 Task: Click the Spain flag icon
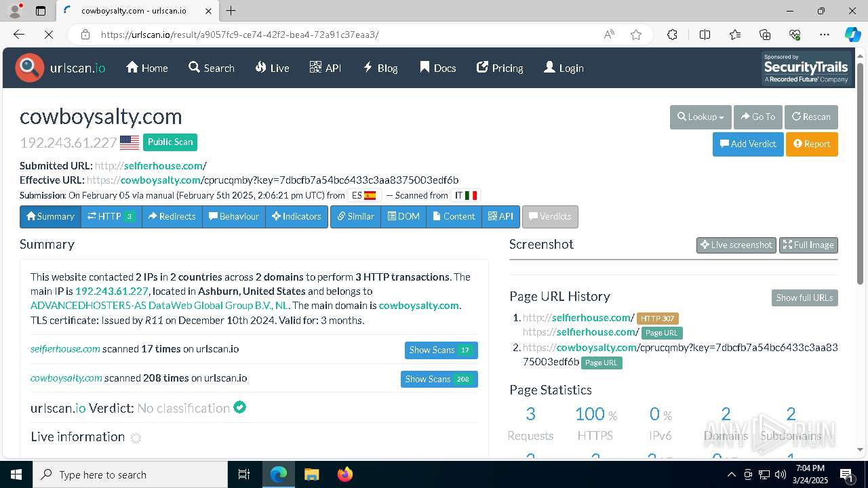click(x=370, y=195)
